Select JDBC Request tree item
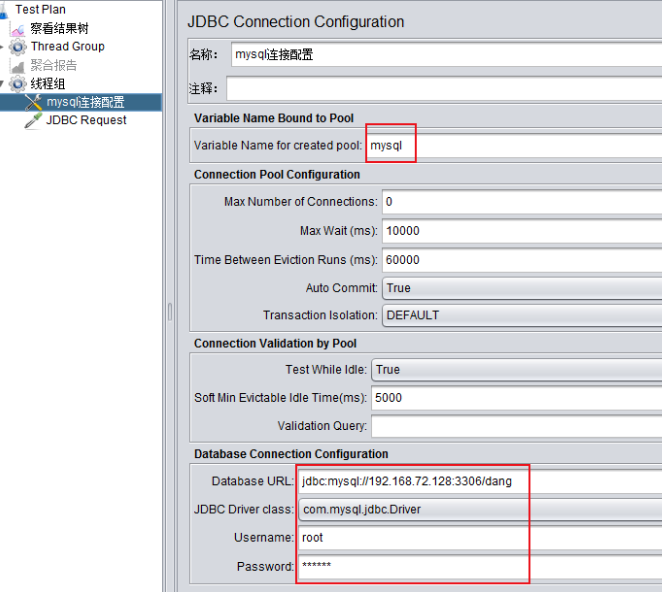The image size is (662, 592). coord(86,120)
